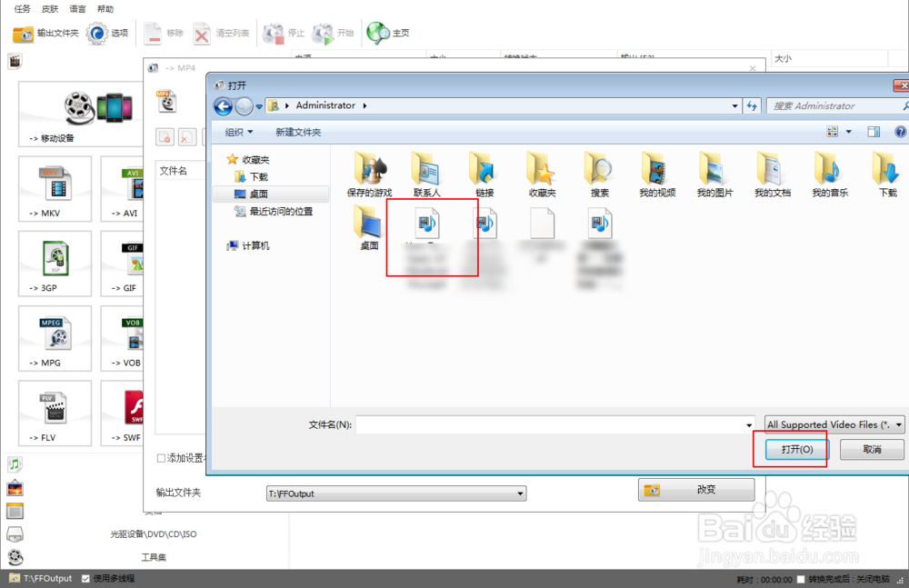
Task: Click 工具集 category label
Action: click(154, 557)
